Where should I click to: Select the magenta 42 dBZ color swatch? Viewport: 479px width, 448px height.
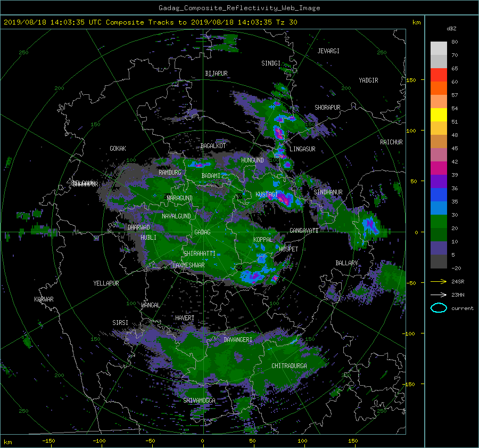pos(439,168)
